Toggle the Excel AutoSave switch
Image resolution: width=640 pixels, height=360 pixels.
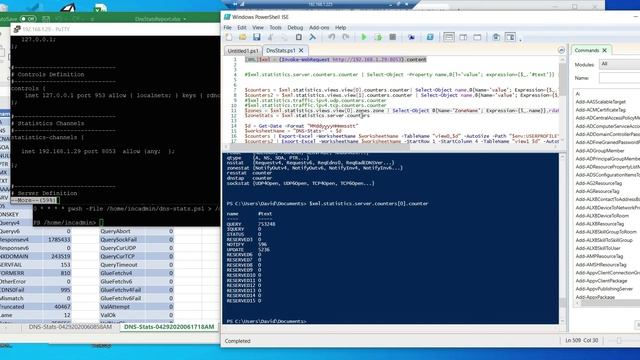(27, 19)
